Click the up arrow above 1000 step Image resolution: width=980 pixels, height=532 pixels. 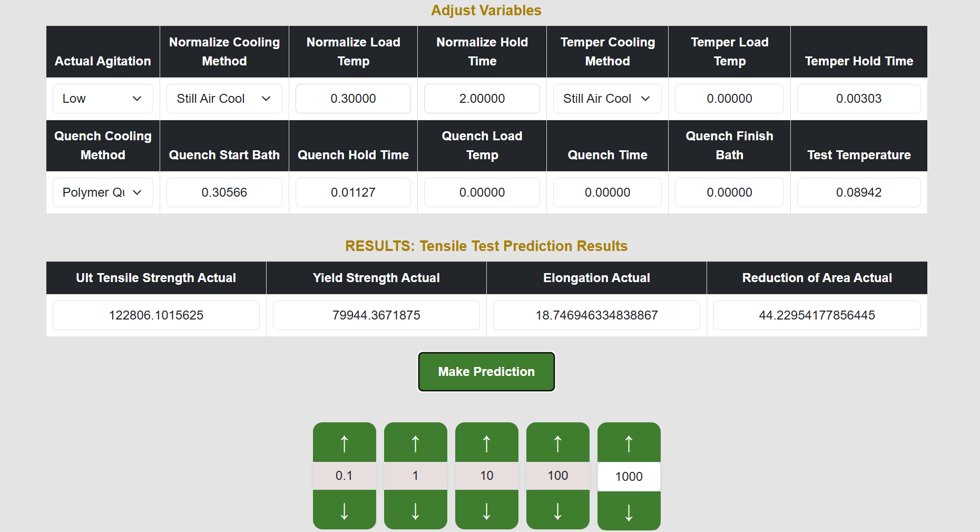(629, 443)
